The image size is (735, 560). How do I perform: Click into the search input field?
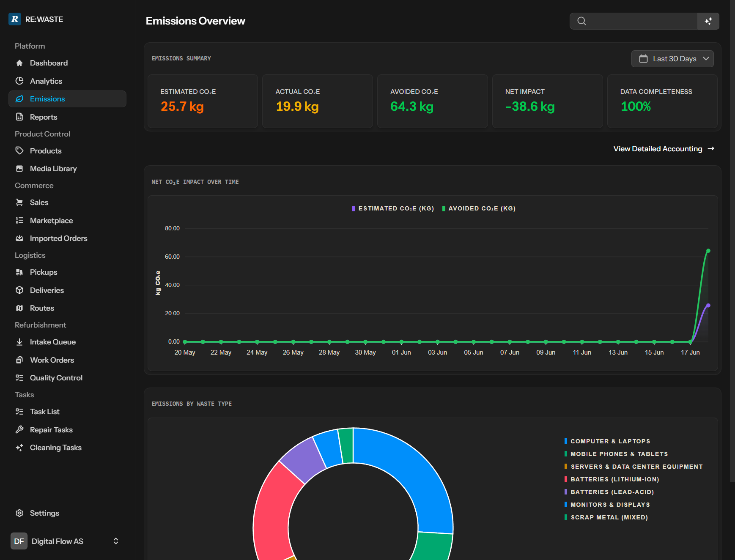coord(634,21)
